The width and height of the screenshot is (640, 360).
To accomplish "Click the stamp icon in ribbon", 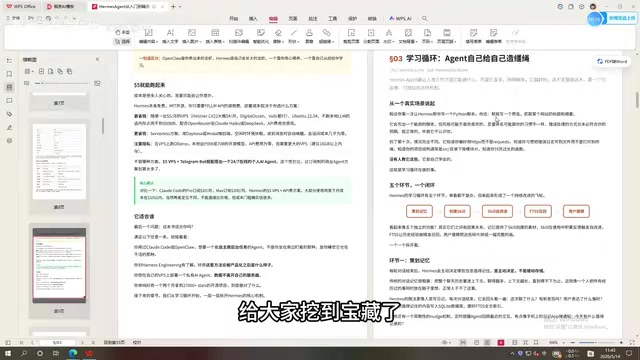I will coord(309,36).
